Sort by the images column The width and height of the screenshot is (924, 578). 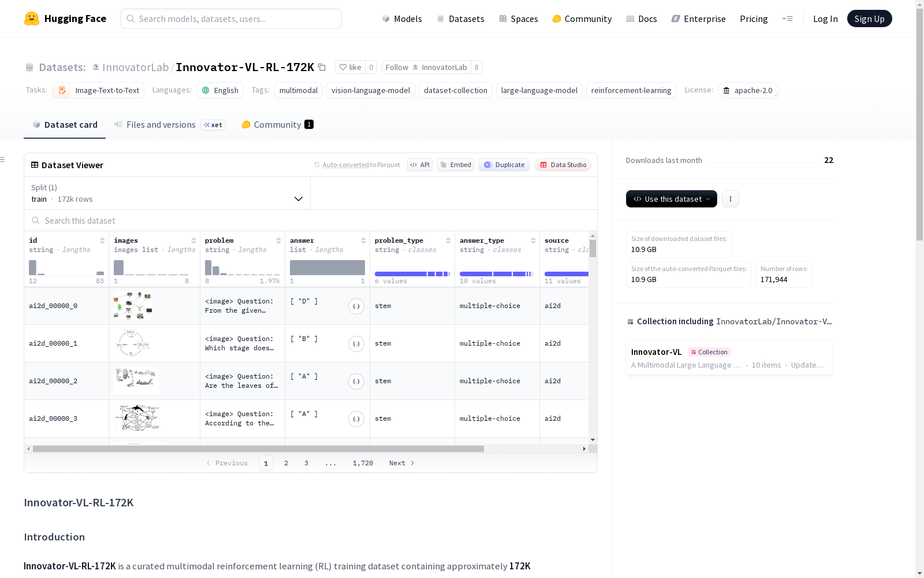(193, 240)
